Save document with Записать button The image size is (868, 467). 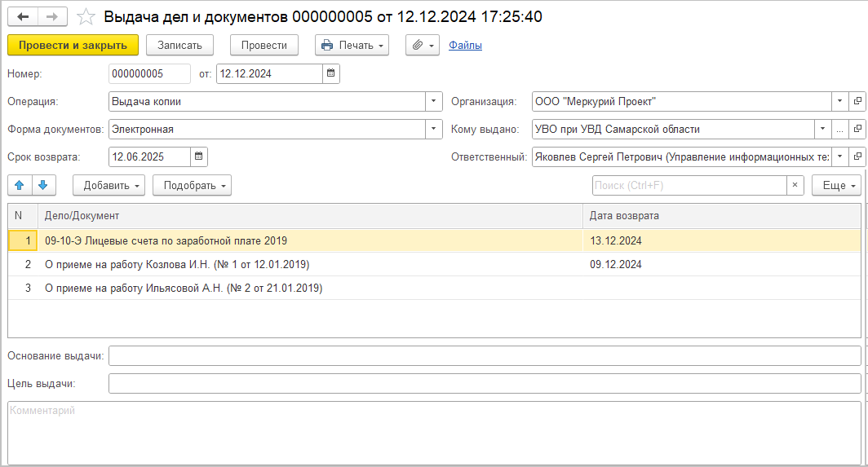(x=180, y=46)
